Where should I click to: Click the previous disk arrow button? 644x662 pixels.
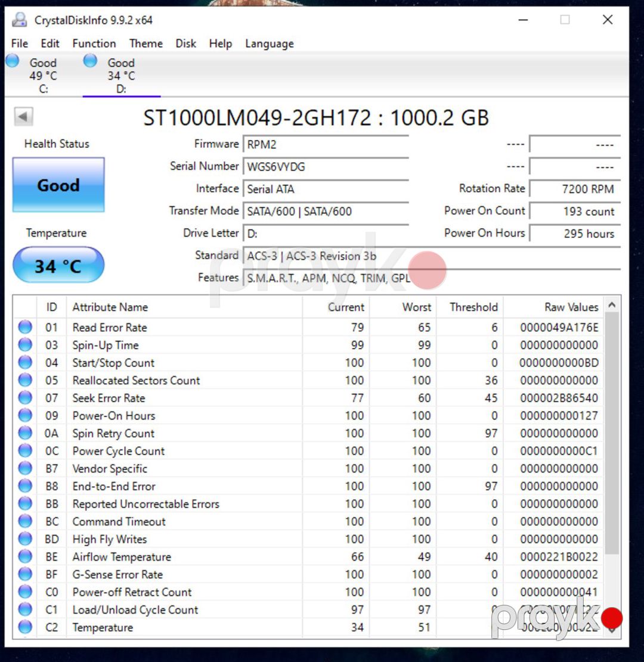point(23,117)
